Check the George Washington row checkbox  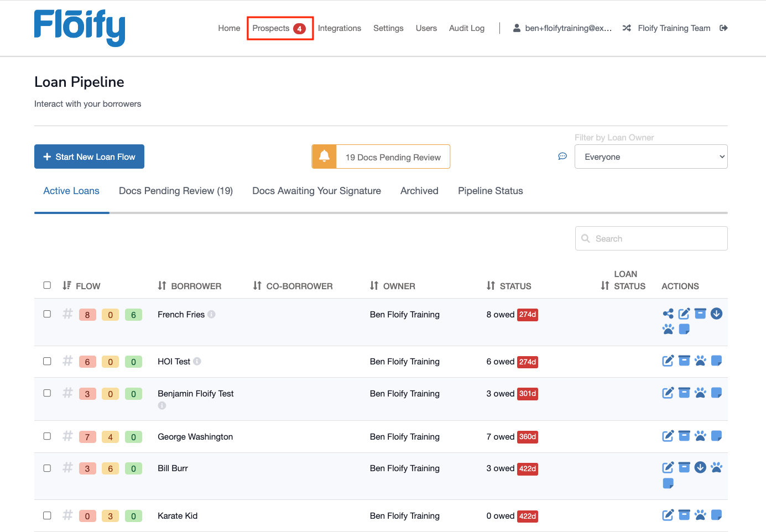[47, 436]
